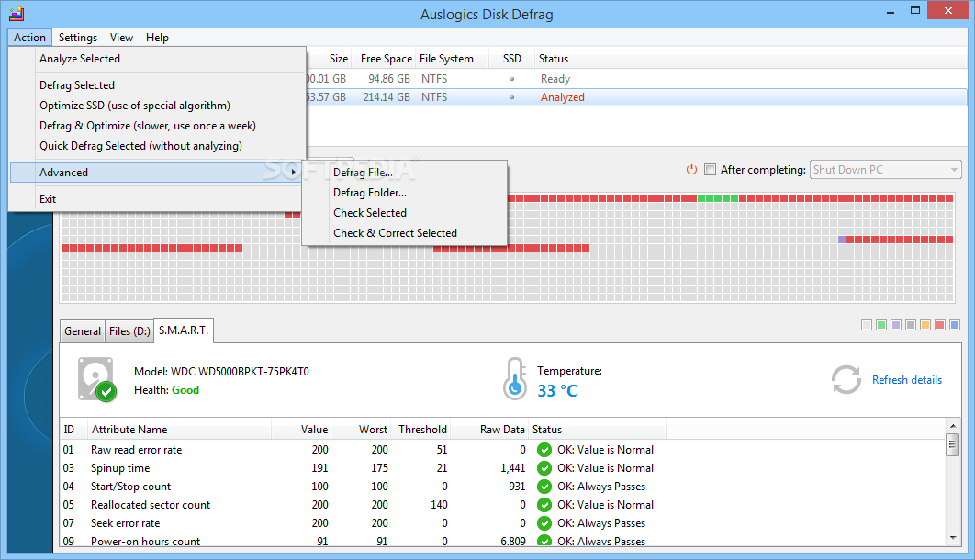Screen dimensions: 975x560
Task: Open the Help menu
Action: [157, 38]
